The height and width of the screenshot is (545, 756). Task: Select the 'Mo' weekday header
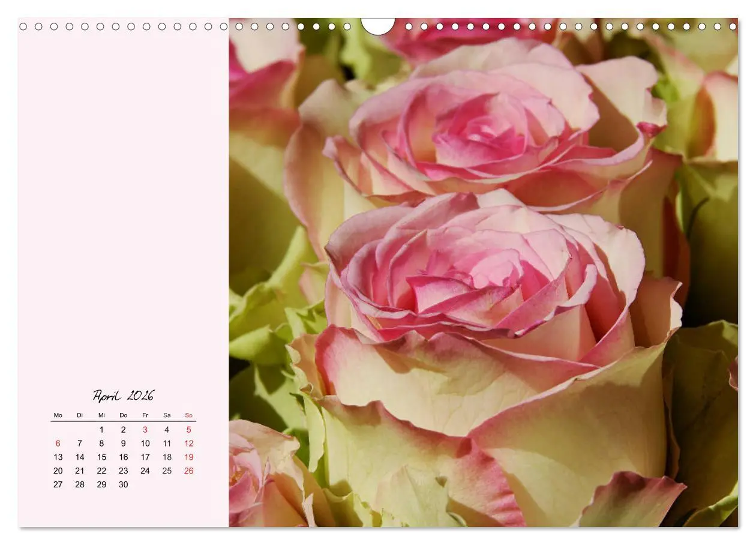(58, 415)
